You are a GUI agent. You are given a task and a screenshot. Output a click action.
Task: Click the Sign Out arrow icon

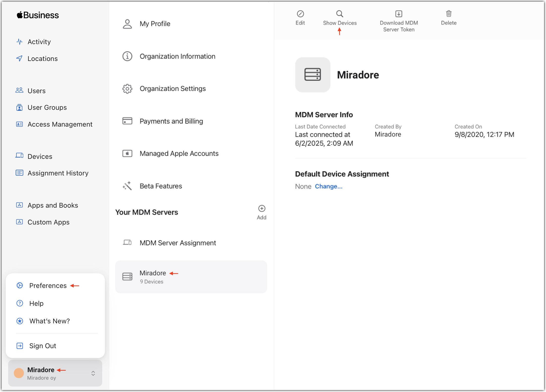click(20, 346)
